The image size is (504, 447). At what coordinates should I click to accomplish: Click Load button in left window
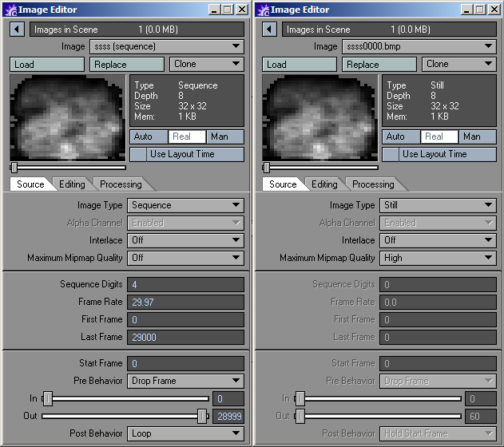[47, 65]
